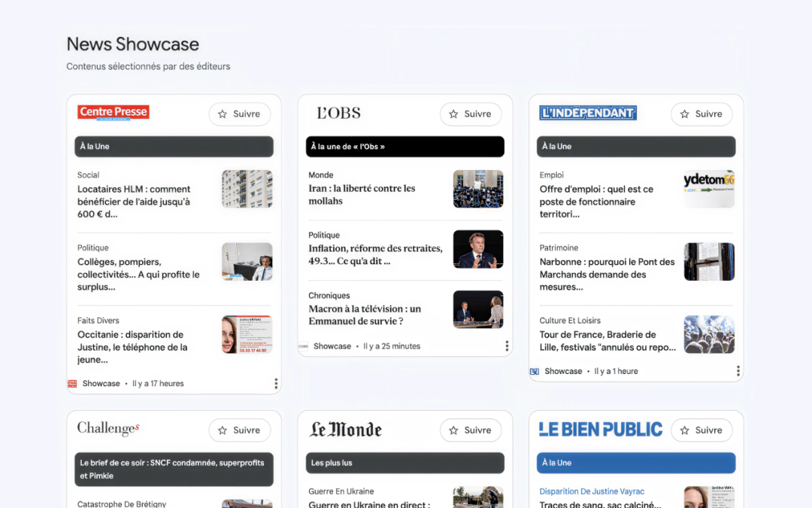Click 'Faits Divers' category label
The width and height of the screenshot is (812, 508).
[98, 321]
